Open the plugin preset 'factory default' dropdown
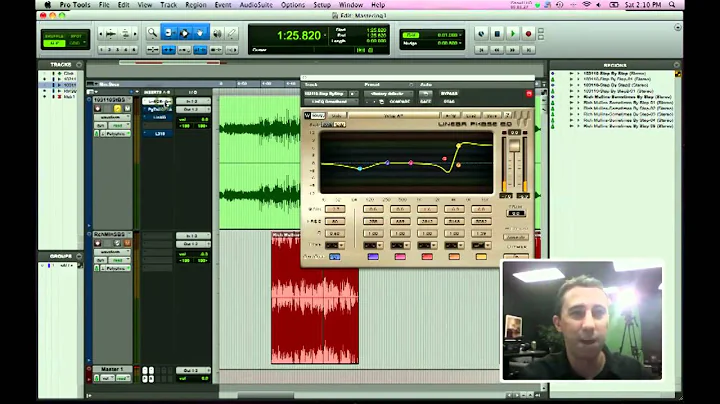This screenshot has width=720, height=404. (388, 94)
